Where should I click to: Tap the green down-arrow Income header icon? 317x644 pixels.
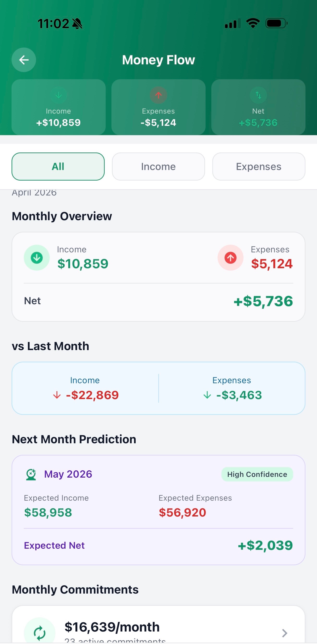[x=59, y=95]
